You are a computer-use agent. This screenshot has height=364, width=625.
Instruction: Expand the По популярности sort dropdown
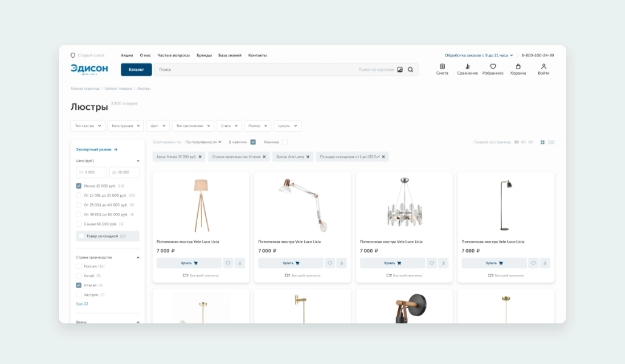coord(203,142)
